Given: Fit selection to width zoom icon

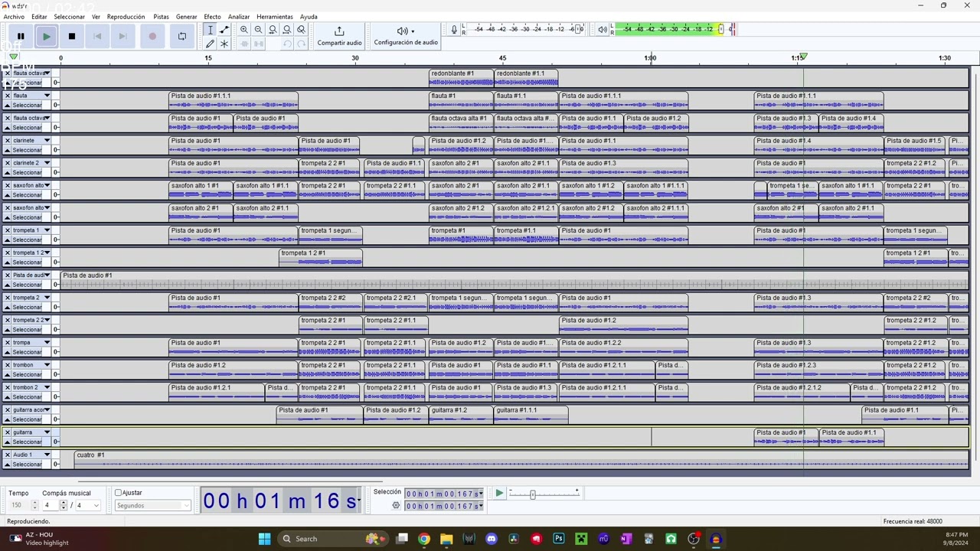Looking at the screenshot, I should [273, 30].
